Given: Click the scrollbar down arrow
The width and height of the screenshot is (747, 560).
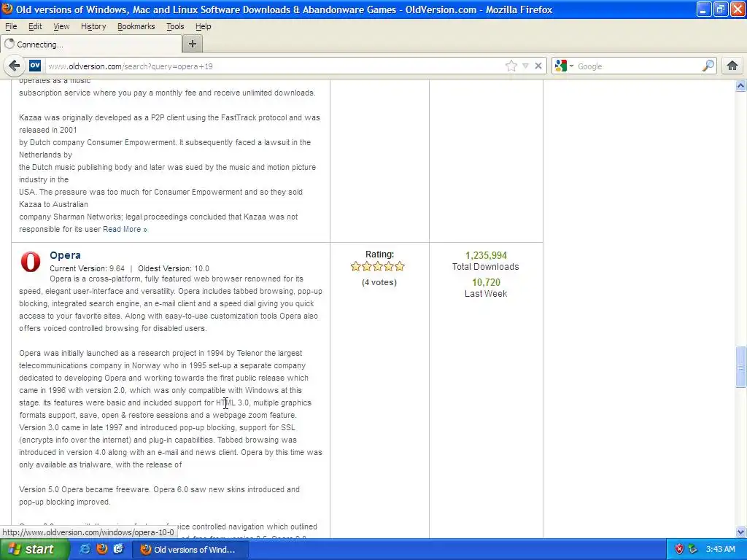Looking at the screenshot, I should 740,532.
